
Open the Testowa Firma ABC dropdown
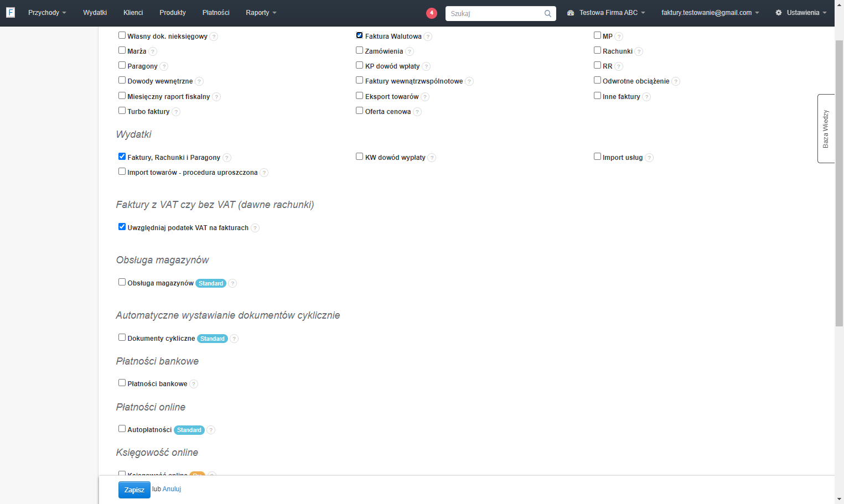[x=612, y=13]
